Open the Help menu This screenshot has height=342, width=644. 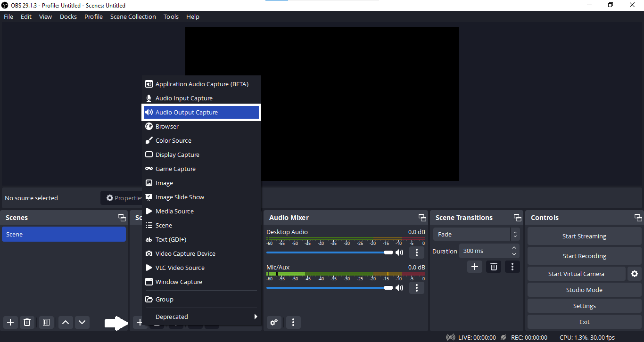[x=193, y=16]
